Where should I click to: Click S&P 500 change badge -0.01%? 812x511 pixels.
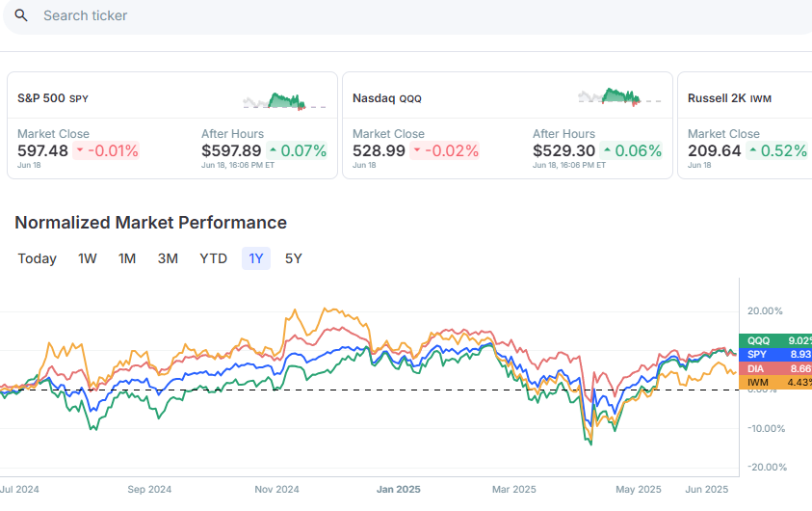click(x=106, y=150)
